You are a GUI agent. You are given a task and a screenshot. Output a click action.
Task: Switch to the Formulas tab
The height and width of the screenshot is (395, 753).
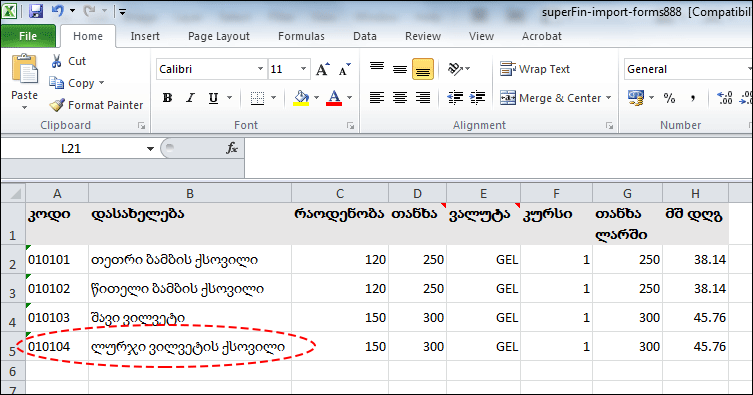[x=301, y=36]
